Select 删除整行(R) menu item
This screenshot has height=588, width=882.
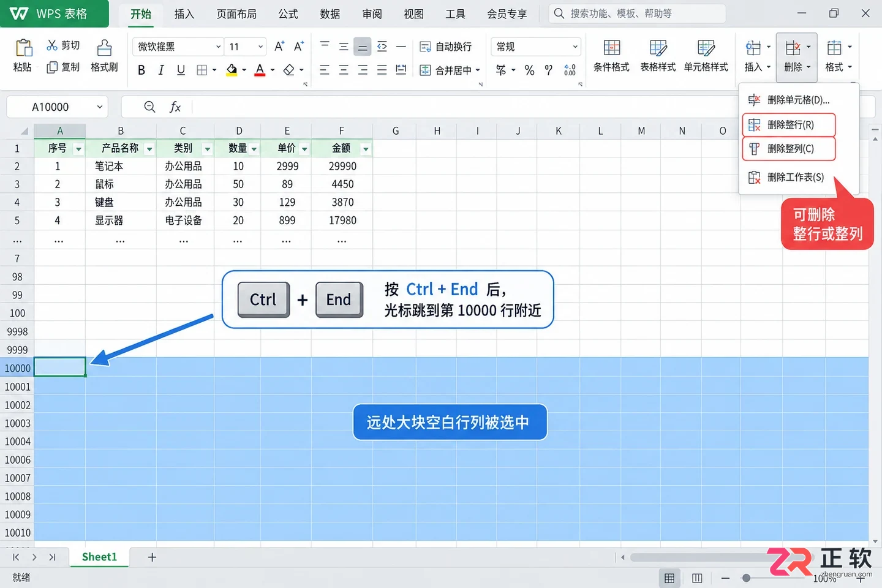coord(789,125)
